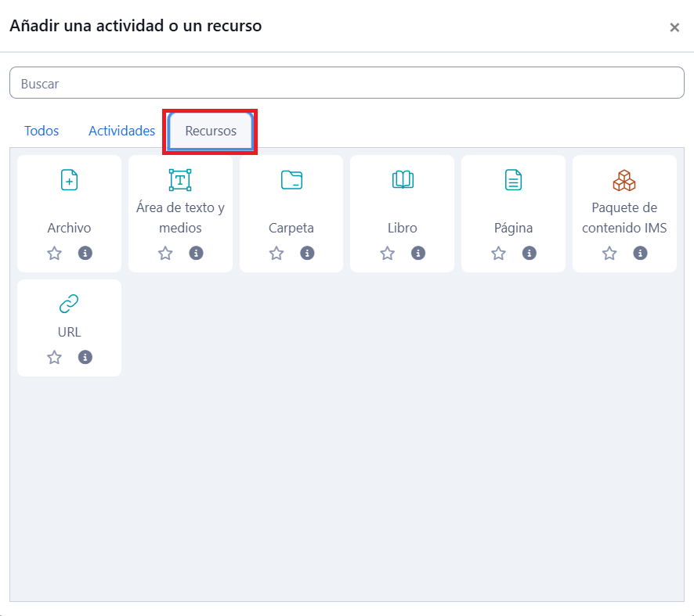Viewport: 694px width, 616px height.
Task: Open info for the Libro resource
Action: [x=418, y=253]
